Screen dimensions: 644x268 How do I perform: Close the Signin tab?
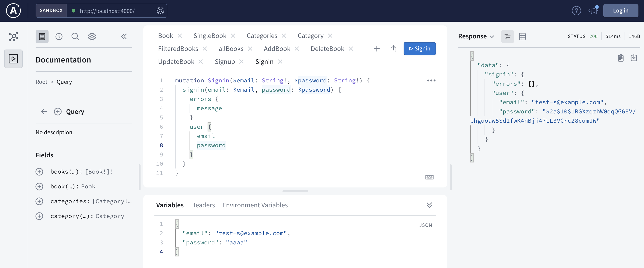[280, 62]
